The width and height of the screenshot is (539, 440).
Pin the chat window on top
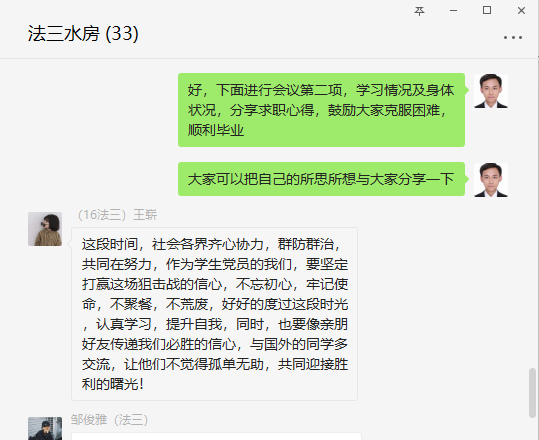(x=419, y=11)
